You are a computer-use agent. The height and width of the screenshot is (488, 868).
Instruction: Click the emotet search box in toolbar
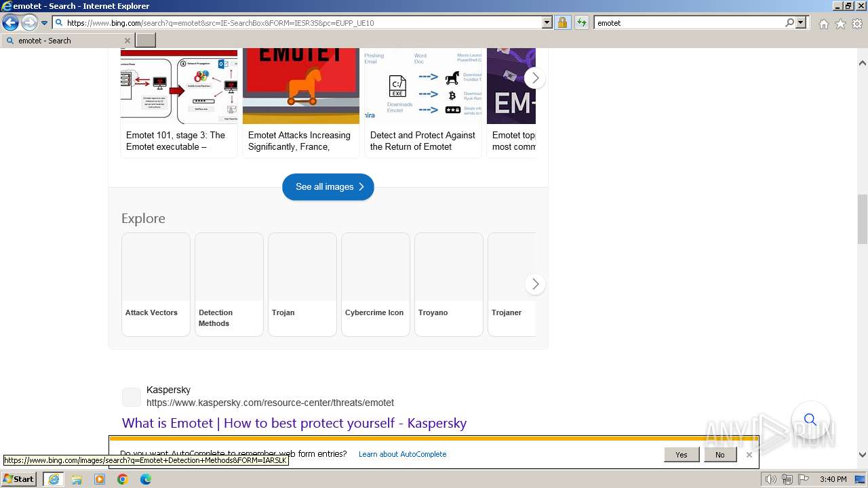pos(689,22)
